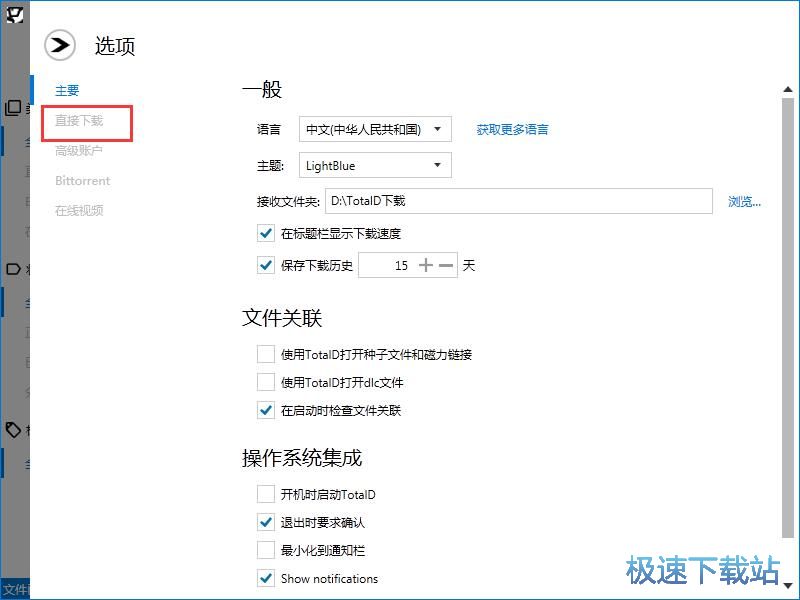Click the back arrow beside 选项
The height and width of the screenshot is (600, 800).
coord(60,45)
